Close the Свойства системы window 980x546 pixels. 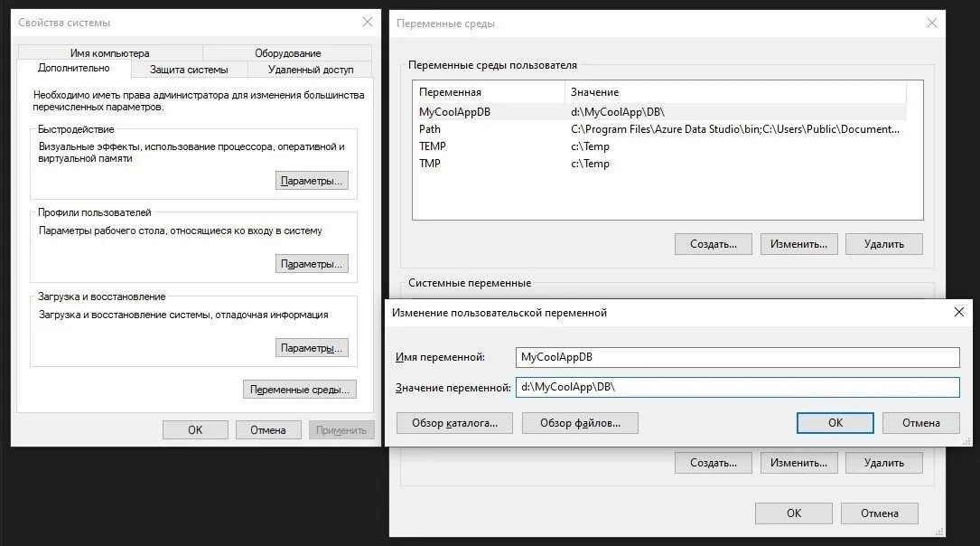(x=368, y=22)
